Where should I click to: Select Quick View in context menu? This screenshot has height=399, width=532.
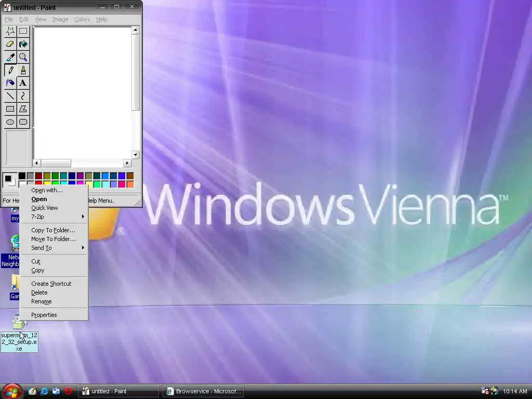point(54,208)
